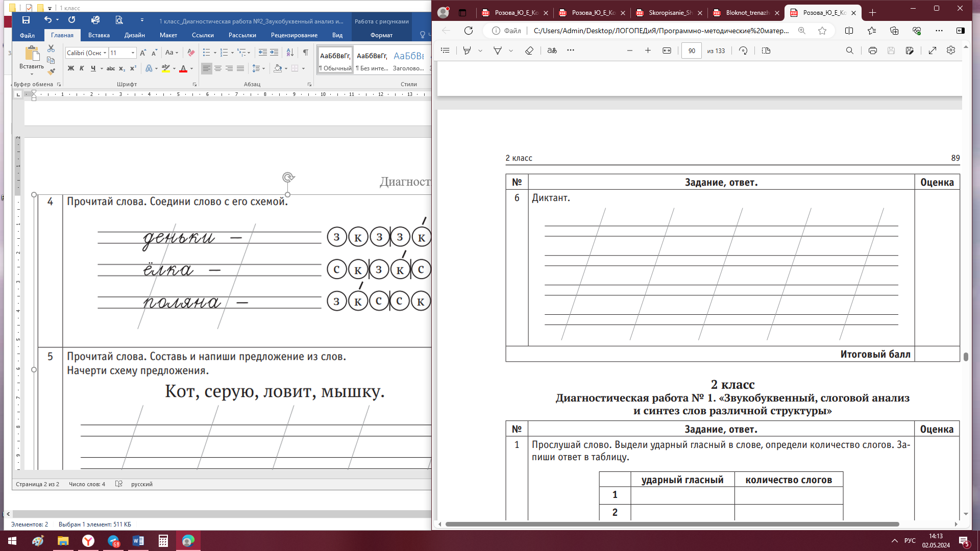Image resolution: width=980 pixels, height=551 pixels.
Task: Click Fit to width icon in PDF
Action: point(667,51)
